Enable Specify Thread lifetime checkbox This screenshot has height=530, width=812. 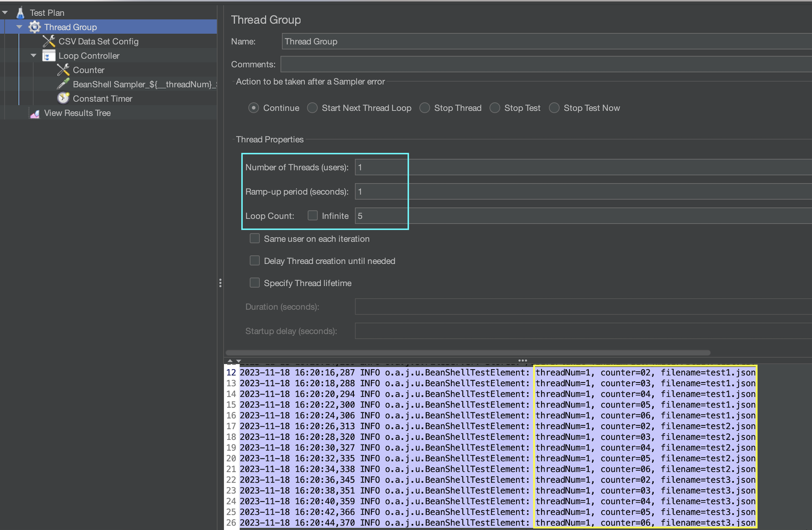pos(255,283)
